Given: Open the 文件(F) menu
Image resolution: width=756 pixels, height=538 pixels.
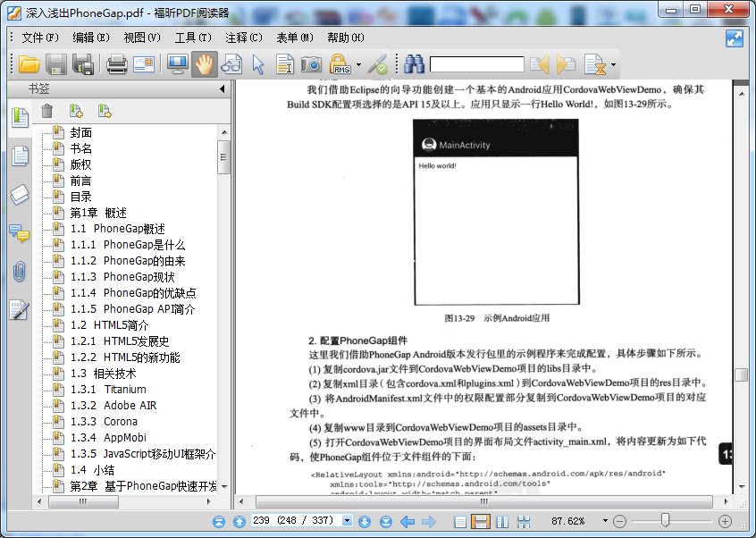Looking at the screenshot, I should pos(40,38).
